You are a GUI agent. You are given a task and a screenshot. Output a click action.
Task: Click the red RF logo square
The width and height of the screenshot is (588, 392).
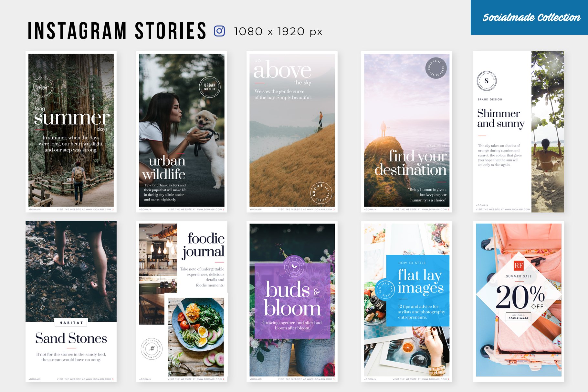tap(519, 266)
